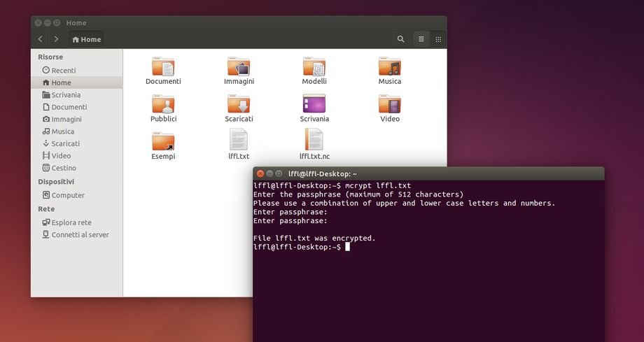Open the Scrivania desktop folder icon

314,106
